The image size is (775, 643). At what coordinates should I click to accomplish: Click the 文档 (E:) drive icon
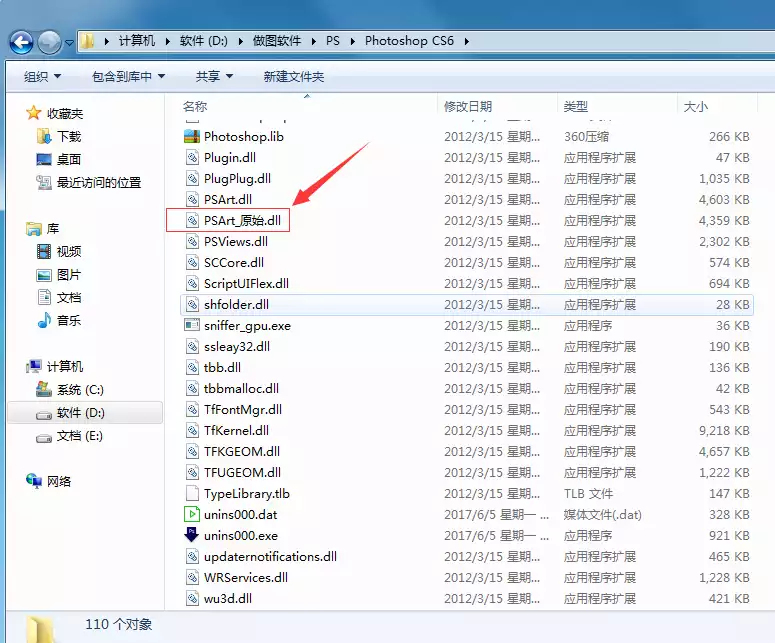[44, 437]
